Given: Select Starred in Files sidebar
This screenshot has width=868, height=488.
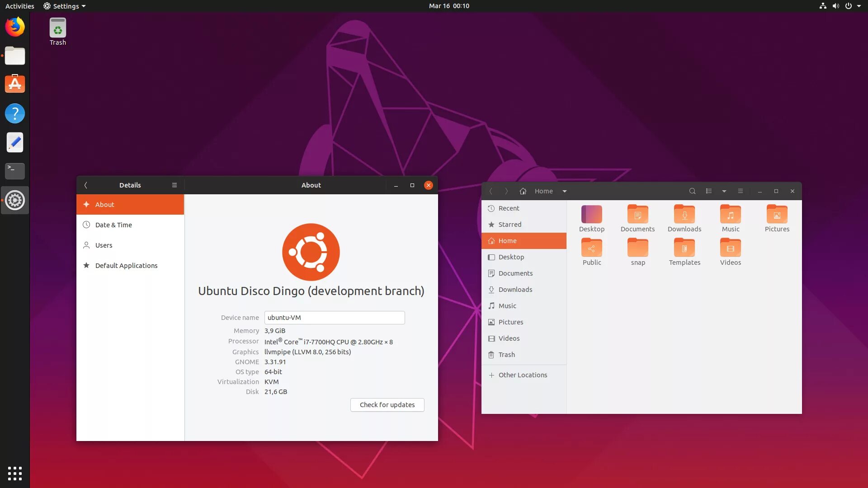Looking at the screenshot, I should coord(509,225).
